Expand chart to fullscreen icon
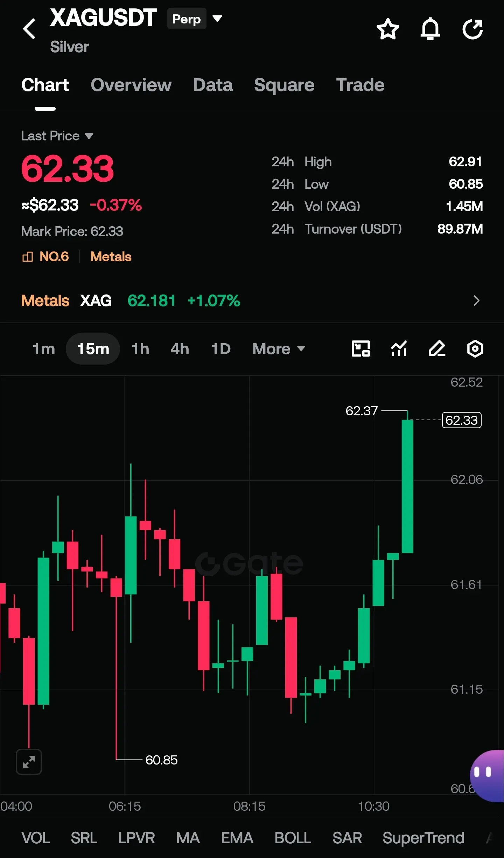This screenshot has width=504, height=858. (x=29, y=762)
